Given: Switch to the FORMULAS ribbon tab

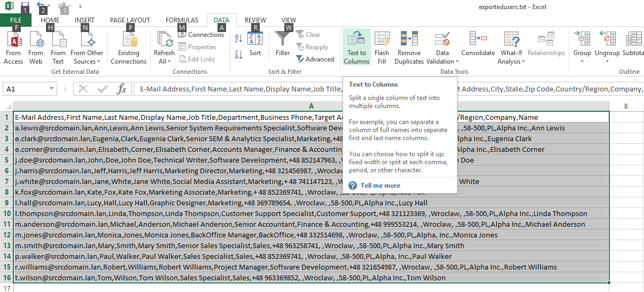Looking at the screenshot, I should click(x=182, y=20).
